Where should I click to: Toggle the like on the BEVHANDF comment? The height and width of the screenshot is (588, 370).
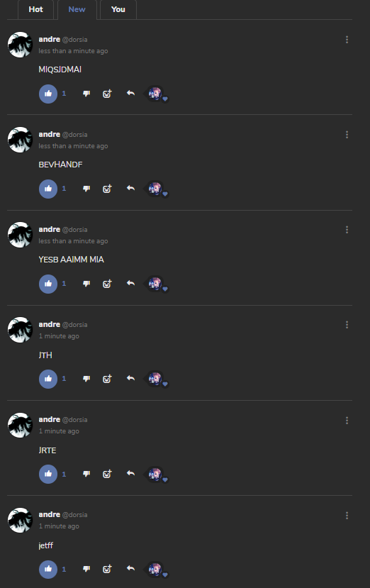point(48,189)
